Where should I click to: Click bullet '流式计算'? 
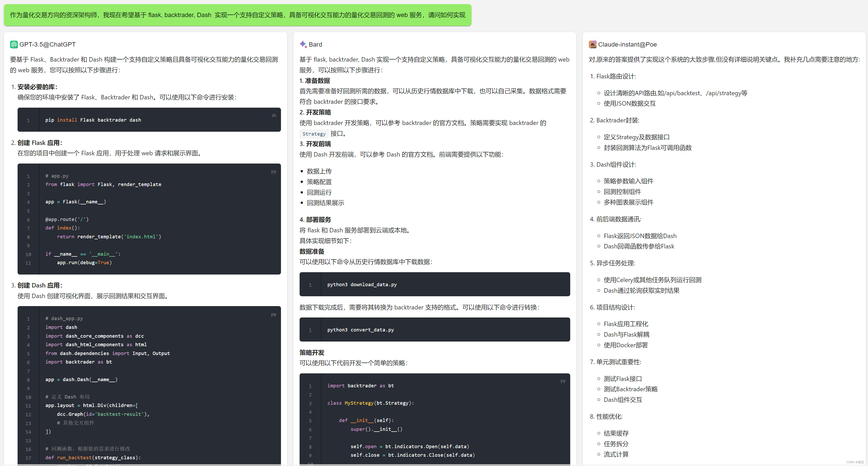(x=616, y=455)
